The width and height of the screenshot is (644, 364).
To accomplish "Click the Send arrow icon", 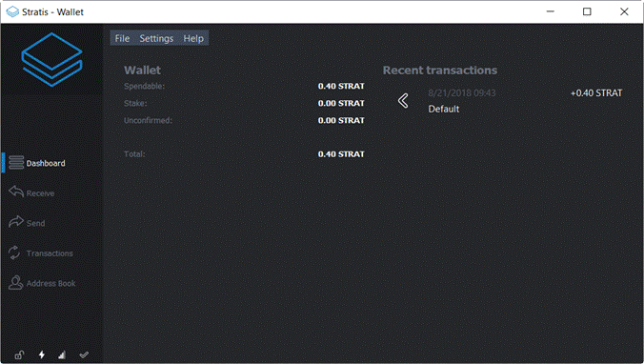I will tap(16, 221).
